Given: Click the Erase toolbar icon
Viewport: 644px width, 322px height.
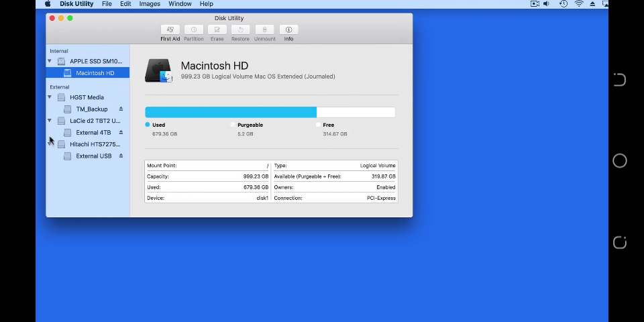Looking at the screenshot, I should (217, 30).
